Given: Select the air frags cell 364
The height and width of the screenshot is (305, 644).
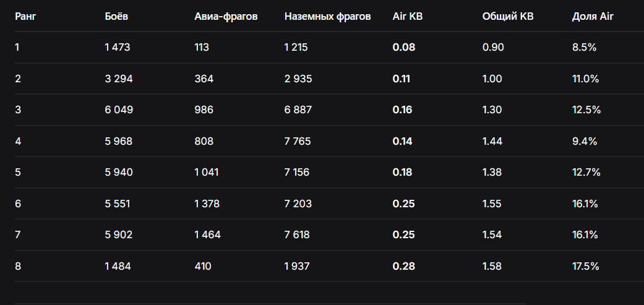Looking at the screenshot, I should coord(204,79).
